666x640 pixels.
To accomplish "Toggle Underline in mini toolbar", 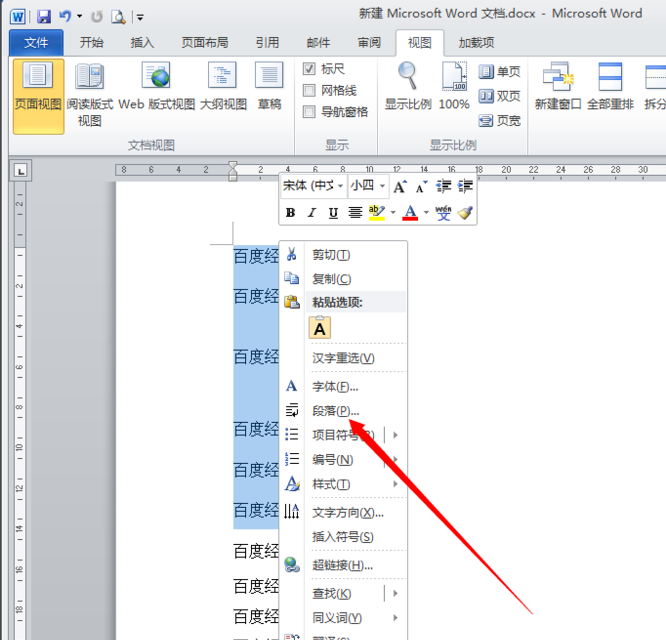I will pyautogui.click(x=333, y=212).
